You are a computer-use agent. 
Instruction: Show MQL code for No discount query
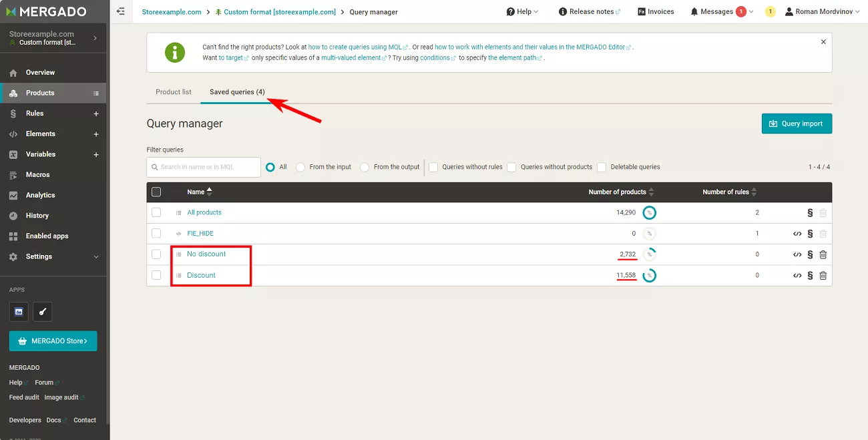point(797,254)
